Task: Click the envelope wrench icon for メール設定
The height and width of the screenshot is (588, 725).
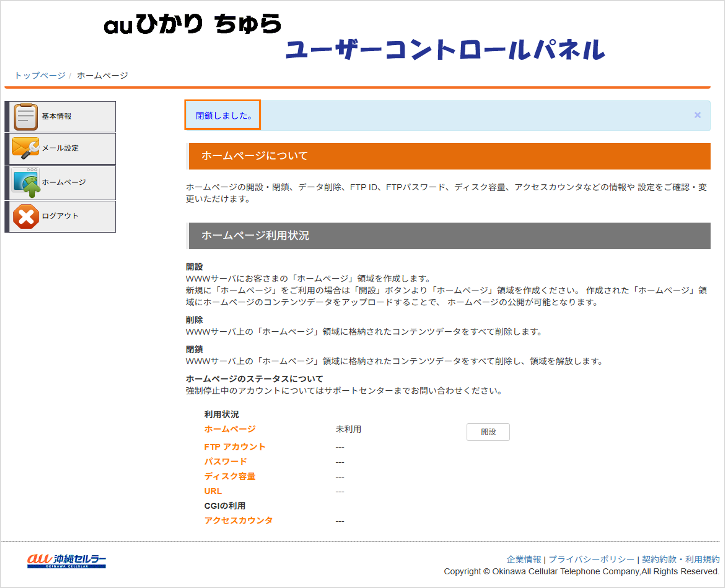Action: pos(26,148)
